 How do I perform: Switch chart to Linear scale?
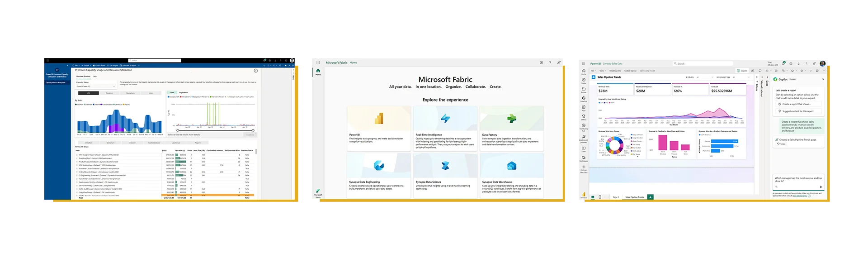pyautogui.click(x=172, y=92)
